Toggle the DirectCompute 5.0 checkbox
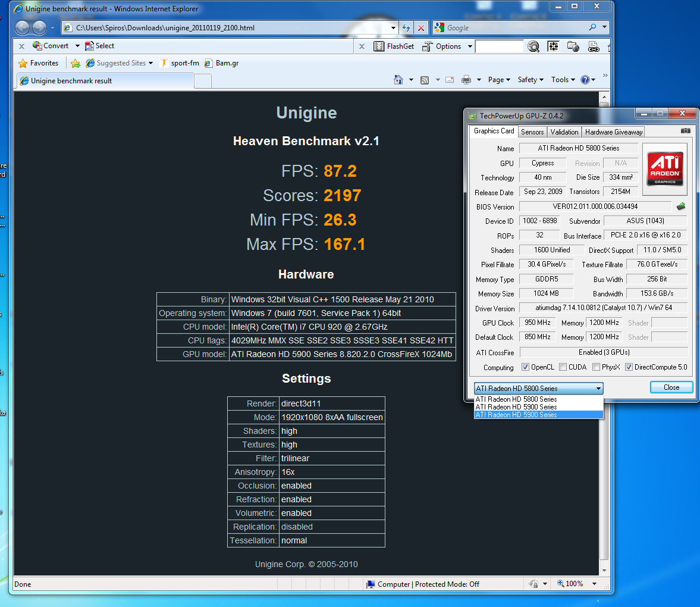 pos(629,367)
